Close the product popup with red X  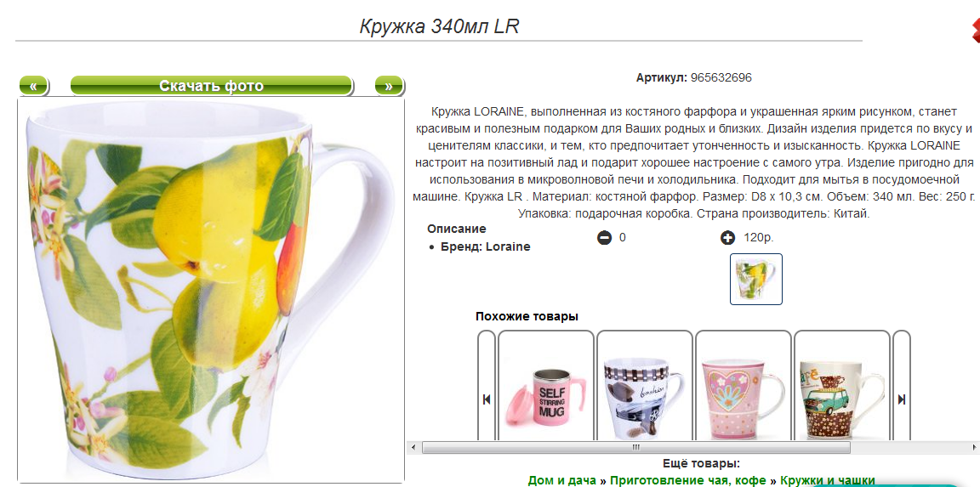click(975, 31)
